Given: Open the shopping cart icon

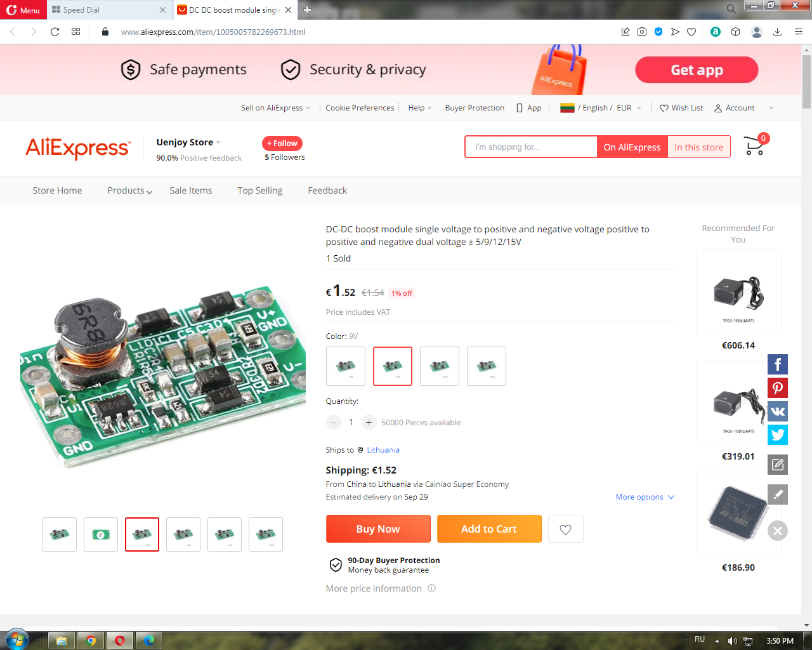Looking at the screenshot, I should tap(755, 146).
